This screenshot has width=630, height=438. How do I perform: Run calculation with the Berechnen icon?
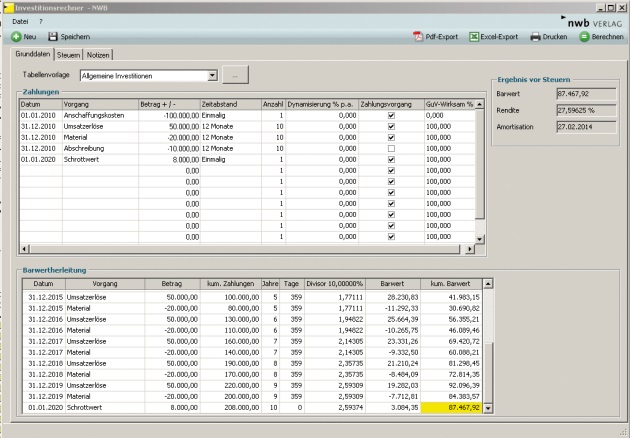point(584,36)
